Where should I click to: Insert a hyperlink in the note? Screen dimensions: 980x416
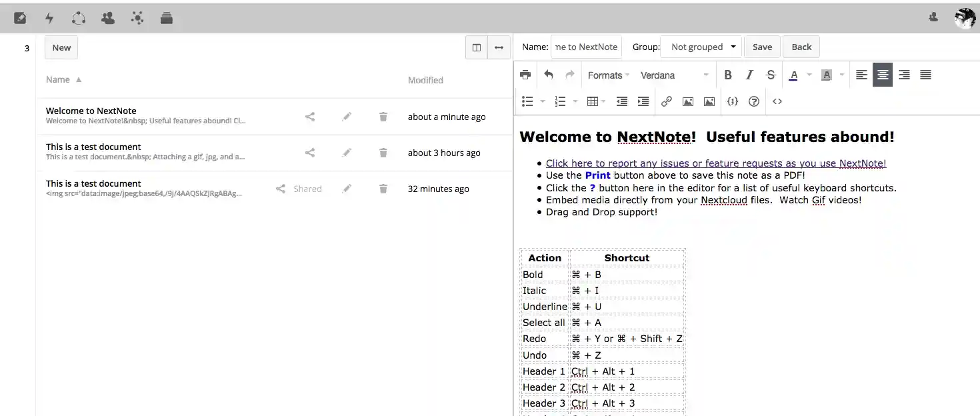point(667,101)
